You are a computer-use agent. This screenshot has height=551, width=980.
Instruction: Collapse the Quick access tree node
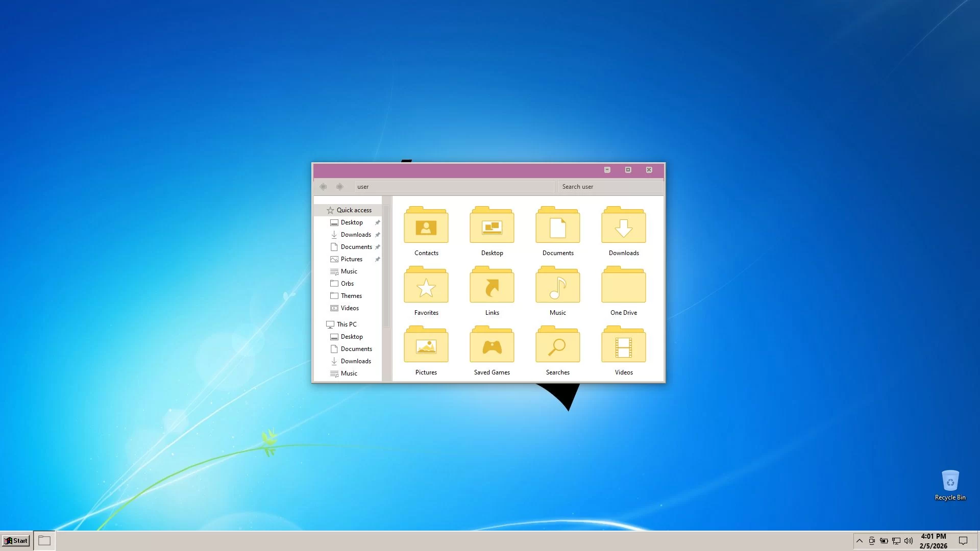click(x=322, y=210)
